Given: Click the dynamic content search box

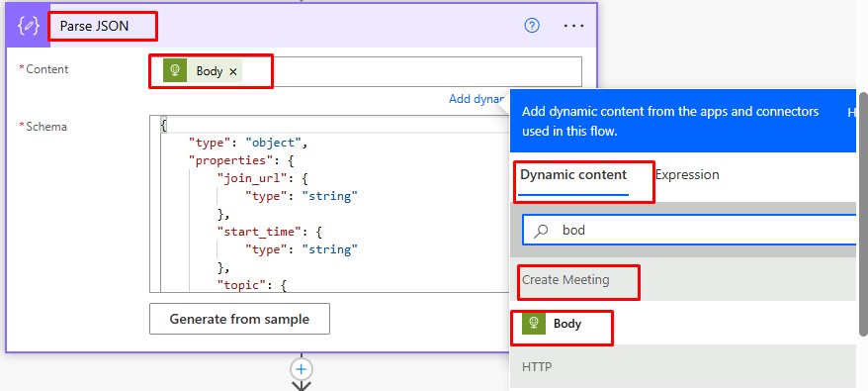Looking at the screenshot, I should [690, 230].
